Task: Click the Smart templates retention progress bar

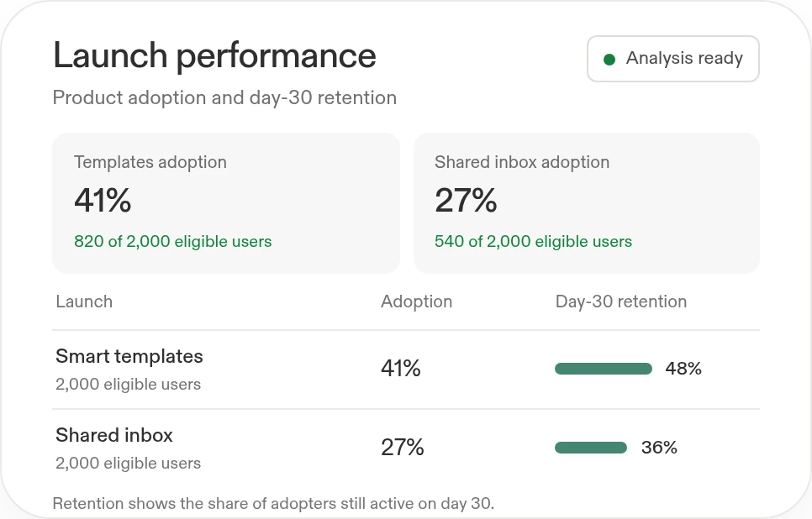Action: 604,369
